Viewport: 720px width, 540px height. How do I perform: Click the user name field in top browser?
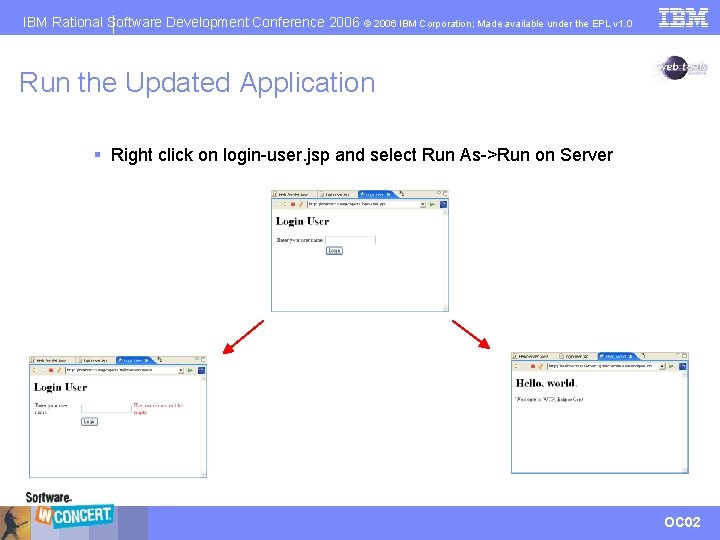[x=350, y=240]
